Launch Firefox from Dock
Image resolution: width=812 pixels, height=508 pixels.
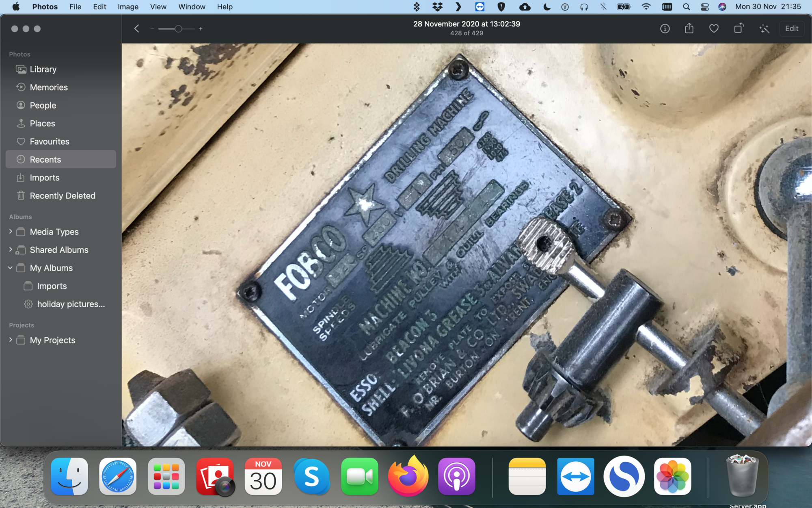point(408,475)
